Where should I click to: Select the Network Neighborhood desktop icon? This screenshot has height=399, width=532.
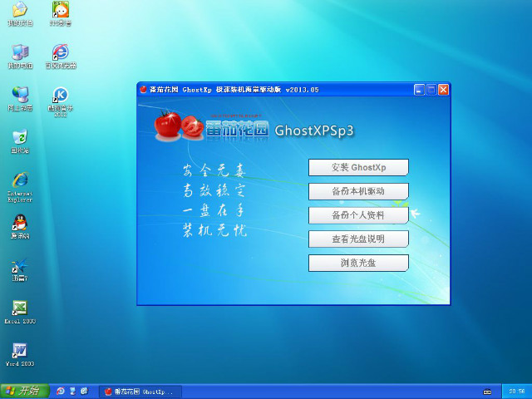pos(20,99)
